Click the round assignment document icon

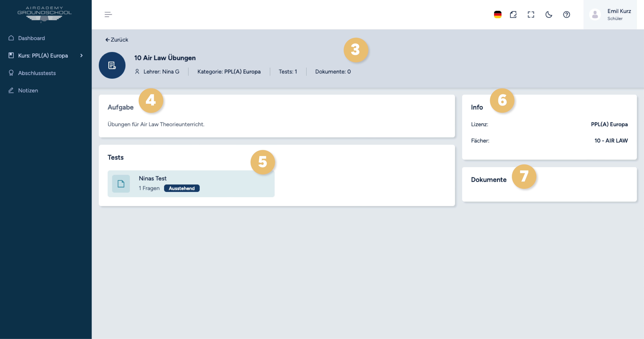(x=112, y=65)
